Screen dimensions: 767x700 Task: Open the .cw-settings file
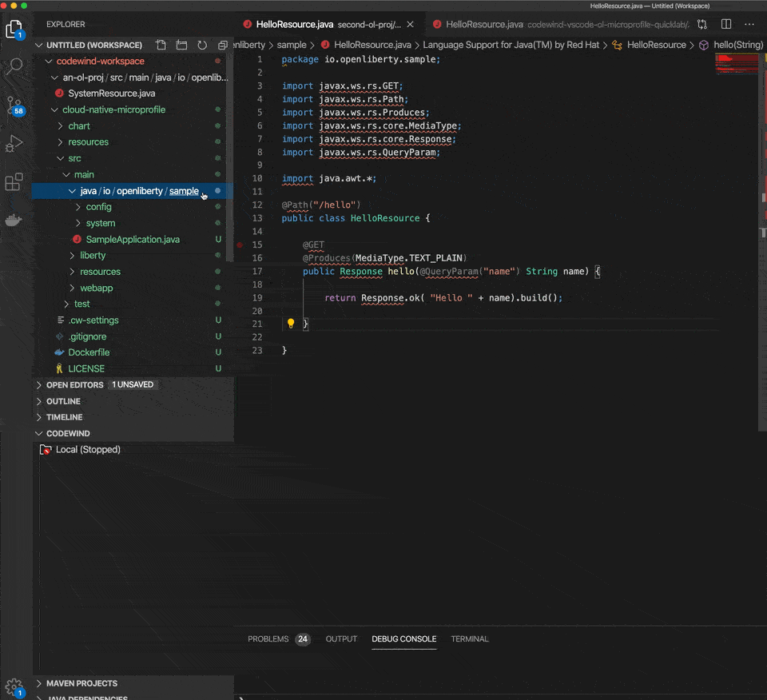click(93, 320)
